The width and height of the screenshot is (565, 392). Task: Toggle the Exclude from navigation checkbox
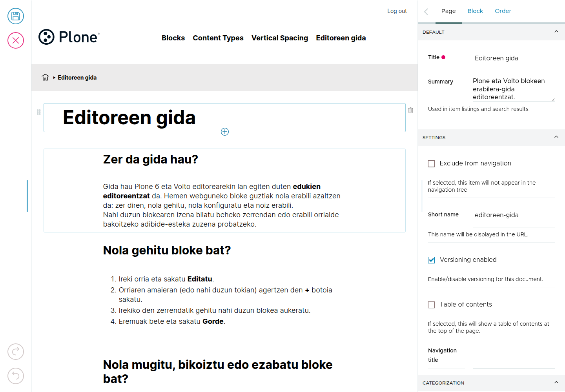[x=432, y=163]
